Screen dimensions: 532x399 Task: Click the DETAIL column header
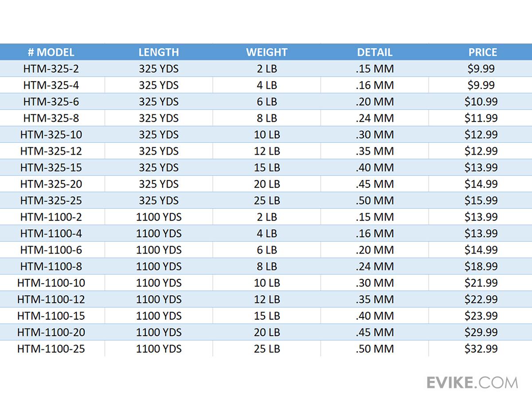375,52
